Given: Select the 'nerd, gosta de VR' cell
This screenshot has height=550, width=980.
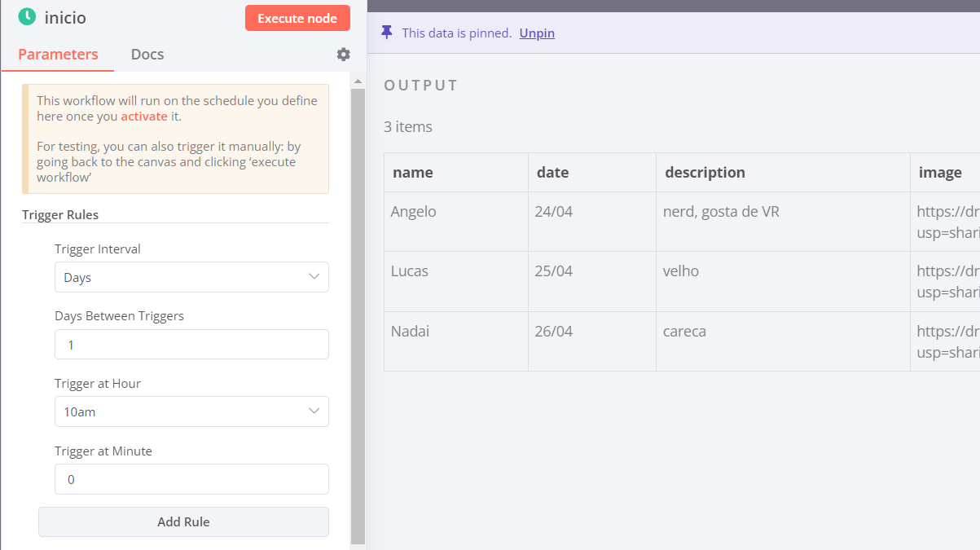Looking at the screenshot, I should tap(721, 212).
